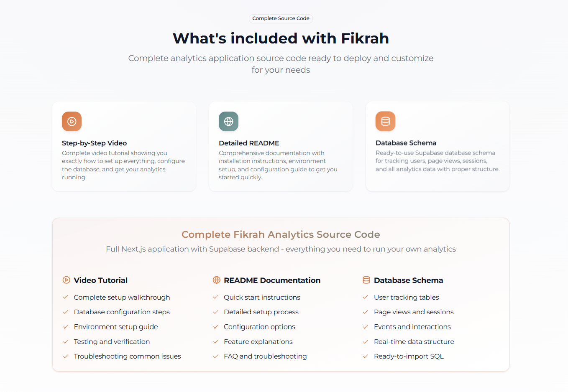Click the teal globe README icon tile

pos(228,122)
